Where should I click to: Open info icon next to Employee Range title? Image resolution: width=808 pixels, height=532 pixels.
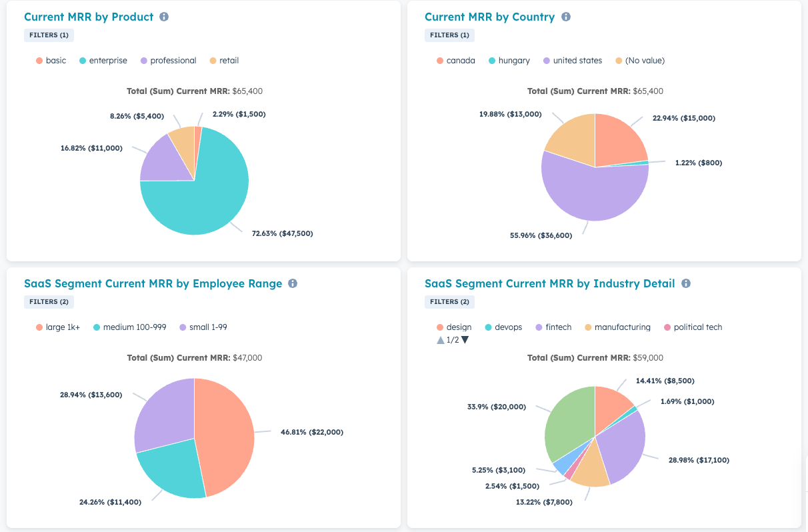tap(292, 283)
